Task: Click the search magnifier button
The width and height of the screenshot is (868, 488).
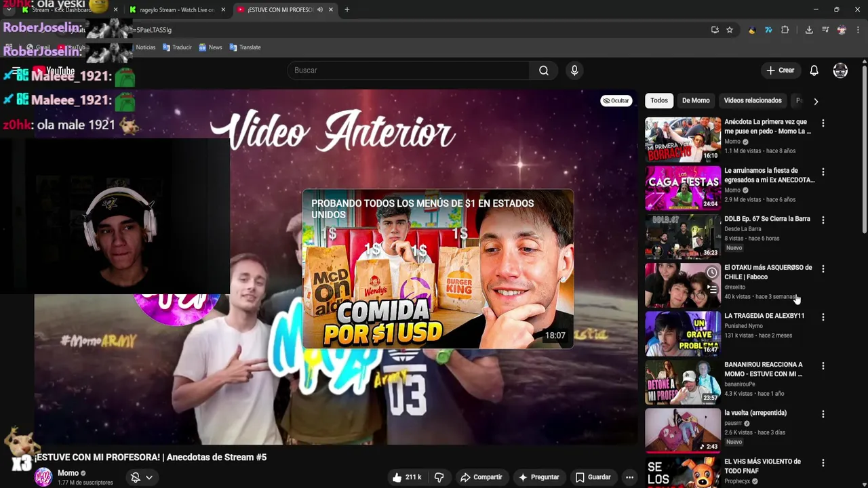Action: point(544,70)
